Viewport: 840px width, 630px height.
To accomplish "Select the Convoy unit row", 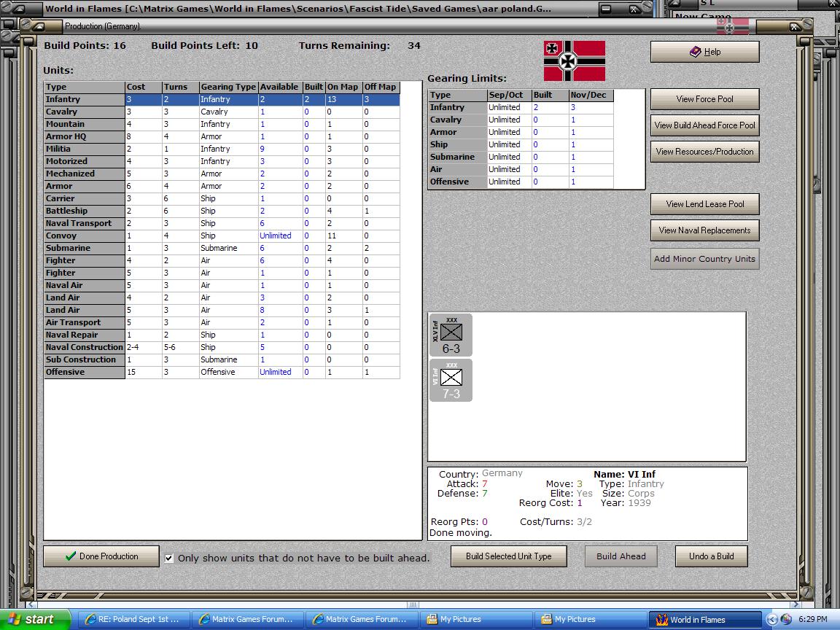I will 222,236.
